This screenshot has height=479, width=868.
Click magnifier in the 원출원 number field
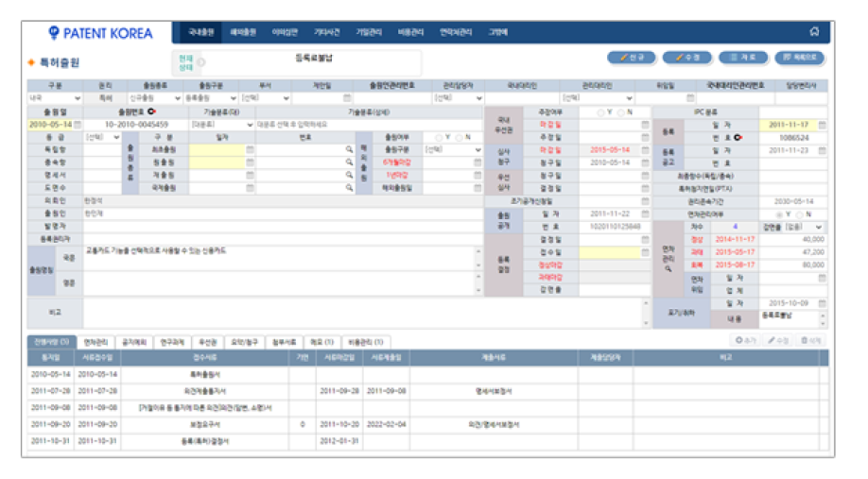(x=349, y=163)
